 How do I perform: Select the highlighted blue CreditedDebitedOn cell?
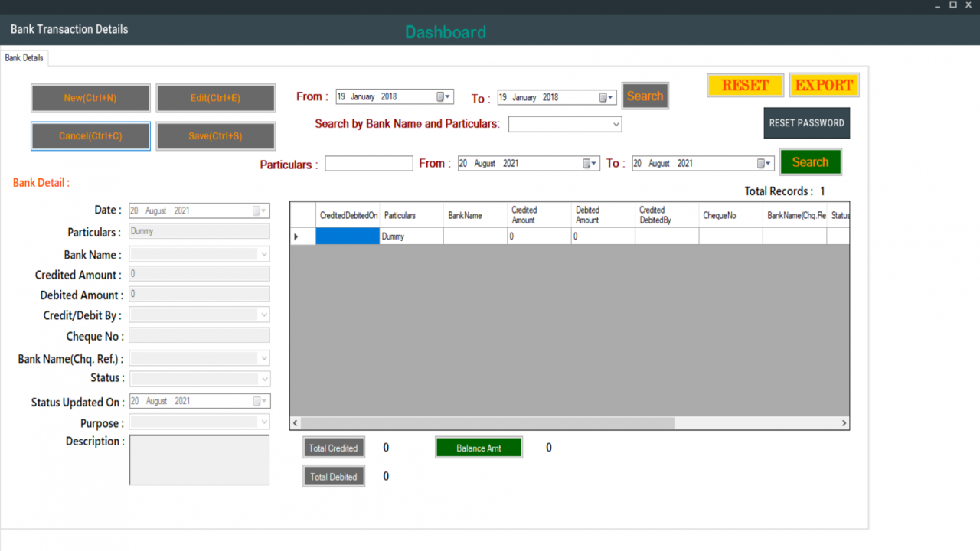348,236
